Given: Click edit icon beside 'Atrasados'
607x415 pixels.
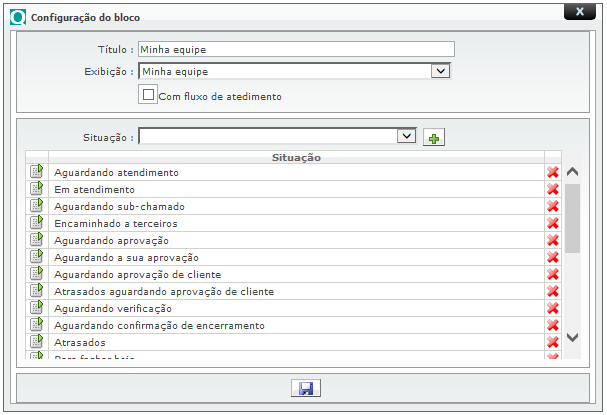Looking at the screenshot, I should click(x=37, y=342).
